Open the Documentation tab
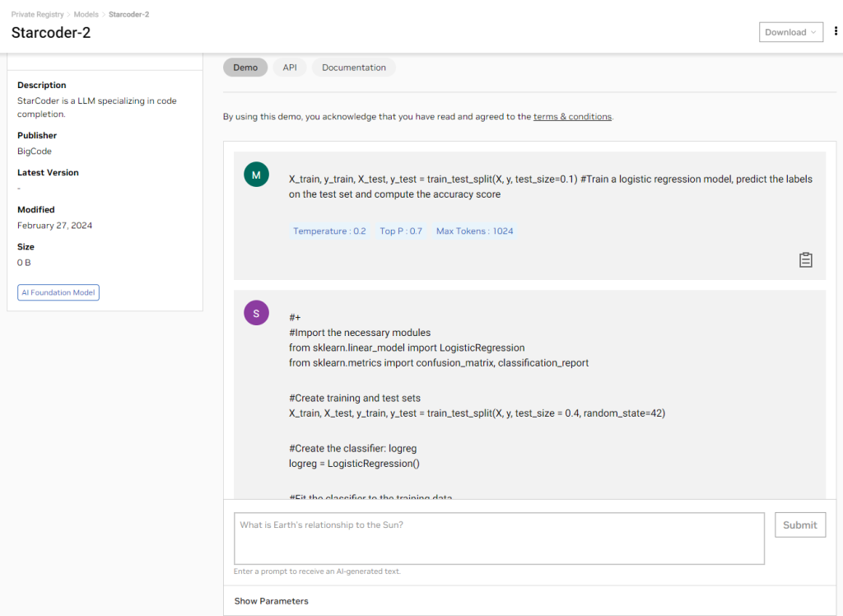The image size is (843, 616). [x=354, y=68]
